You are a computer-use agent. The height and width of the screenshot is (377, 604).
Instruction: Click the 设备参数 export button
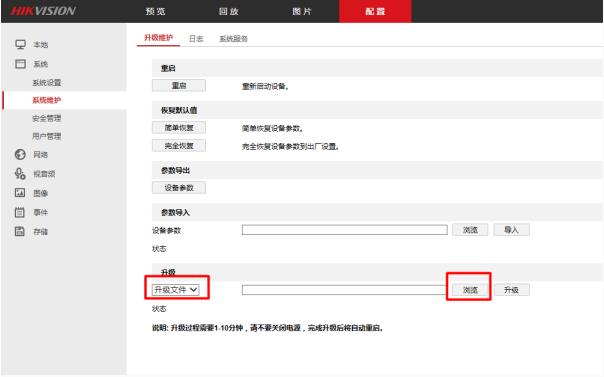179,188
